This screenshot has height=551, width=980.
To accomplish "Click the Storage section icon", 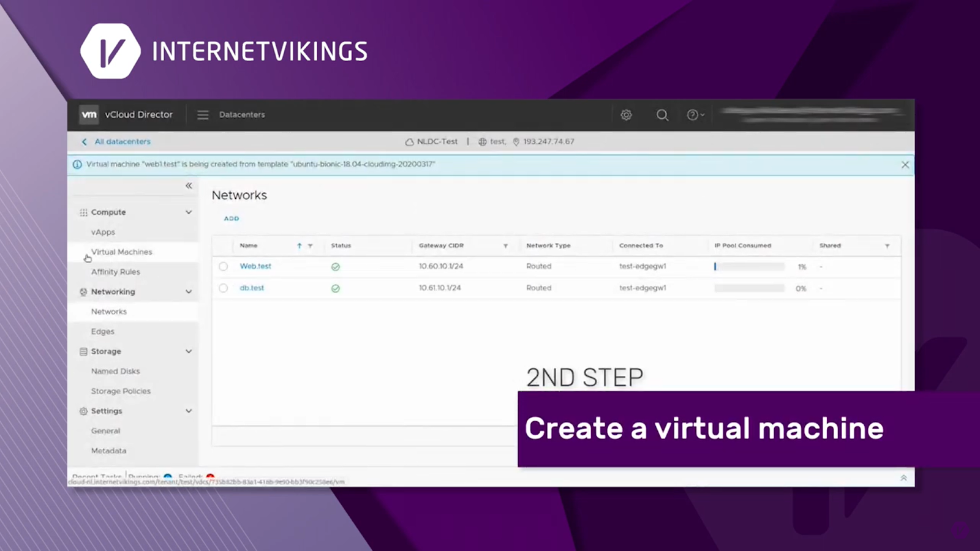I will tap(83, 351).
